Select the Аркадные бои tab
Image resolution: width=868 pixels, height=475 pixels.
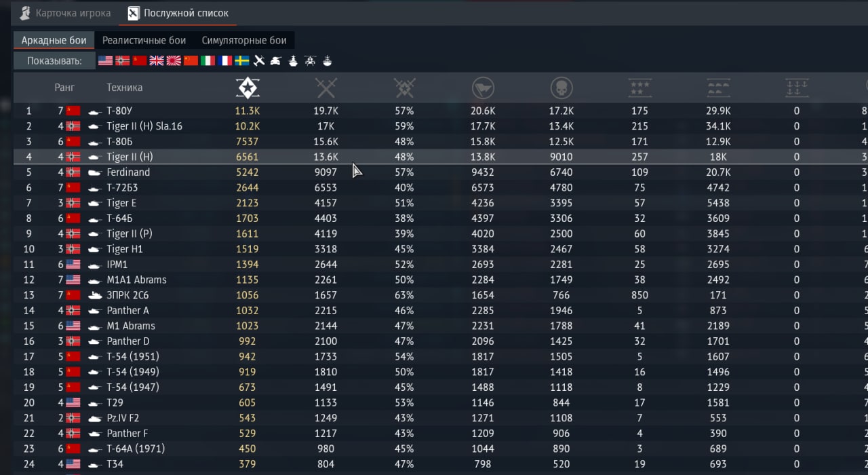pos(54,40)
